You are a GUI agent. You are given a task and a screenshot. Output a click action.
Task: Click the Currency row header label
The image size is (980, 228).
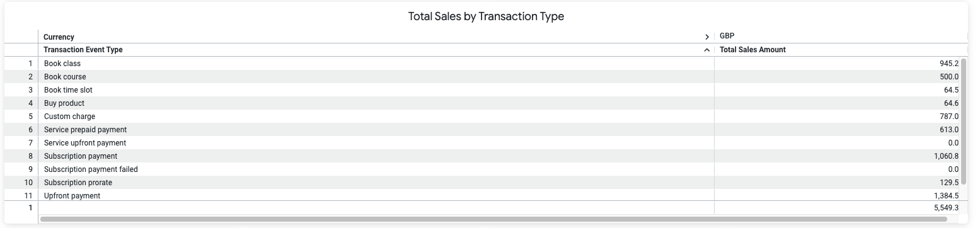point(59,37)
